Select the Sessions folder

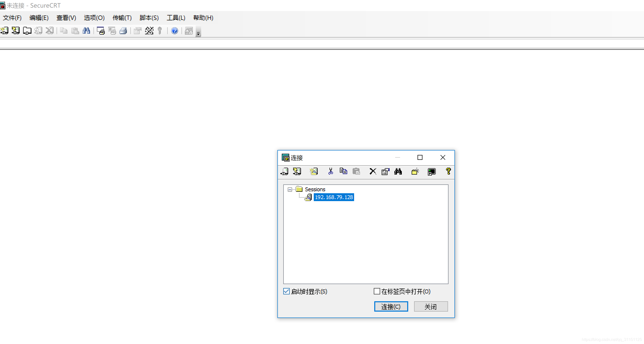(x=315, y=189)
